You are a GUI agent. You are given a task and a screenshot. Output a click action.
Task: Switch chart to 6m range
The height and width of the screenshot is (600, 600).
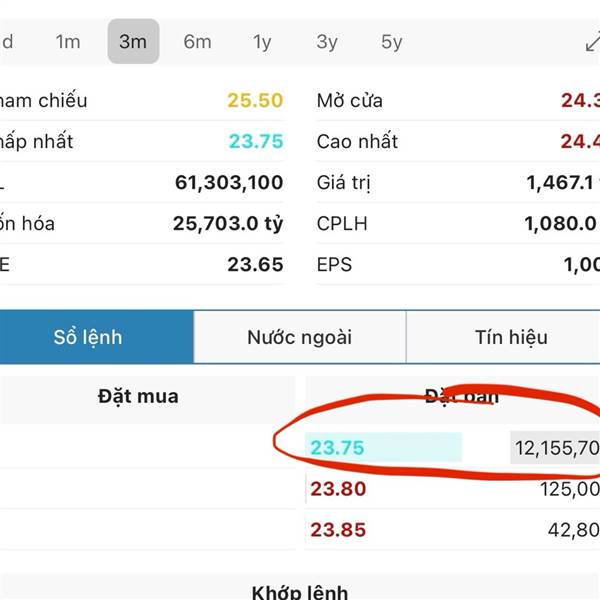197,42
